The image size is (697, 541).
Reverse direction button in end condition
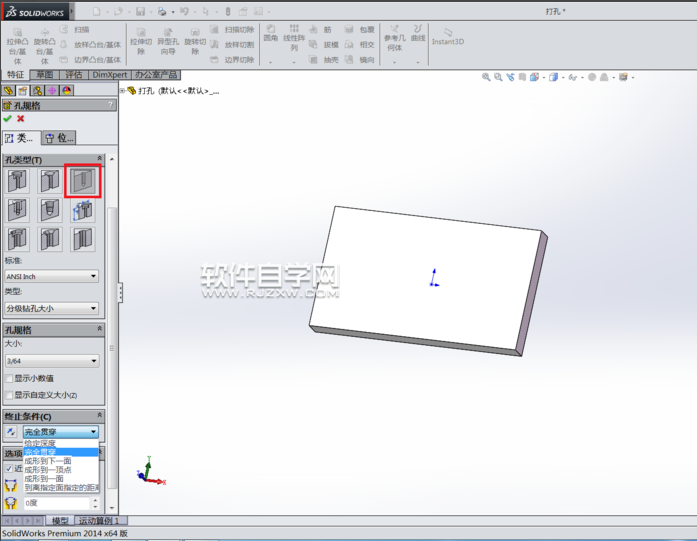tap(11, 432)
